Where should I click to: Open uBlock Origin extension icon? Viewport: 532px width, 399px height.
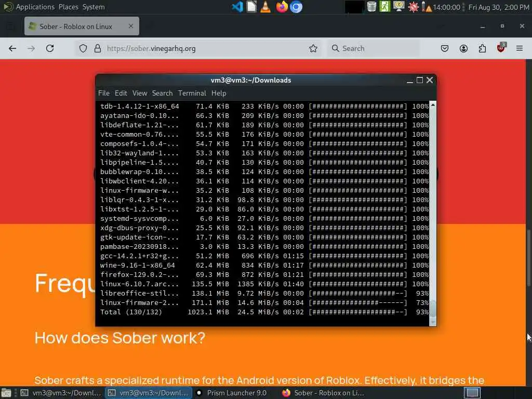[501, 48]
